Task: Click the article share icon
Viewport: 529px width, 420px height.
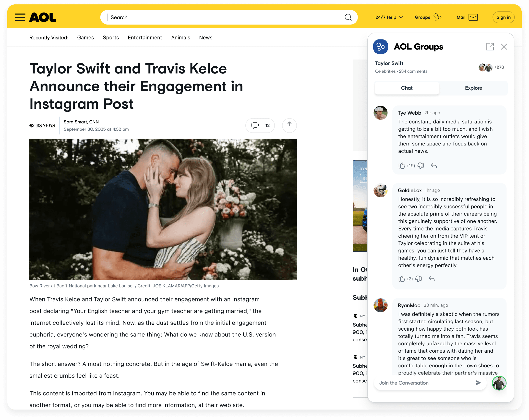Action: point(289,126)
